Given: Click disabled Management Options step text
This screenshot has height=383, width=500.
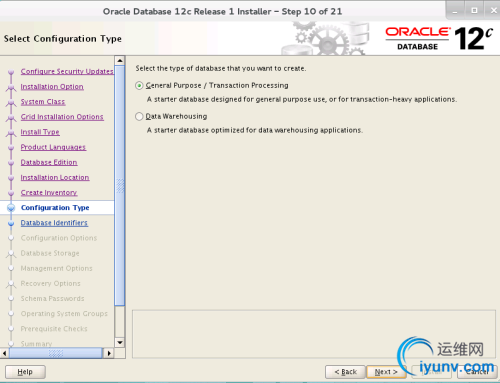Looking at the screenshot, I should click(56, 268).
